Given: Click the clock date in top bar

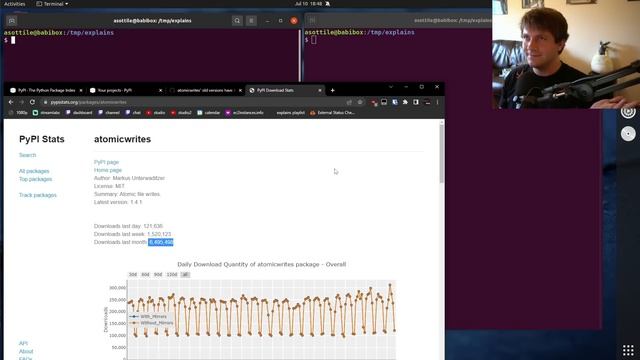Looking at the screenshot, I should (308, 4).
